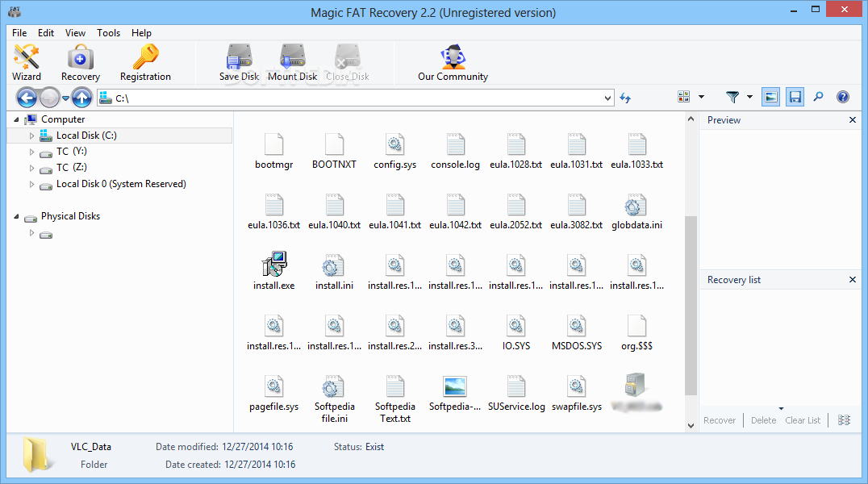Open Registration with the key icon

[145, 63]
